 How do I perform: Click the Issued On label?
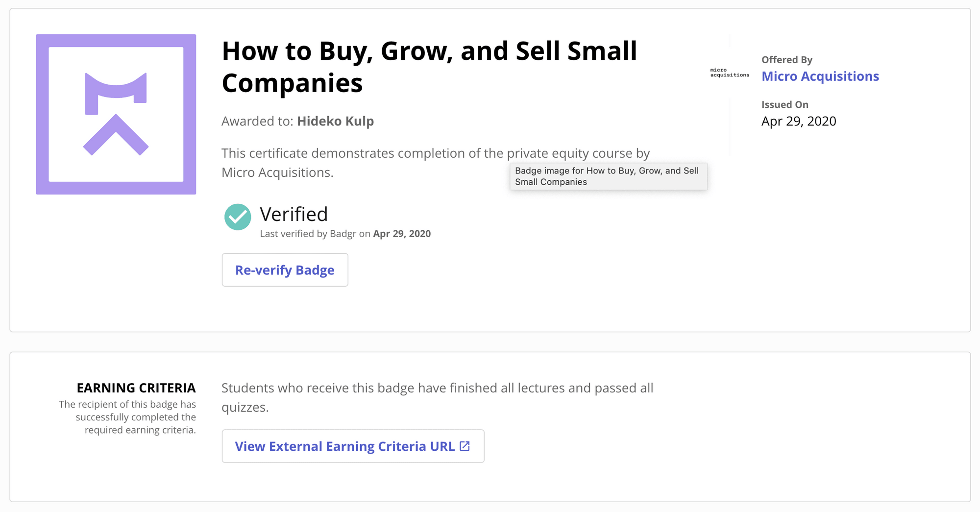(785, 104)
